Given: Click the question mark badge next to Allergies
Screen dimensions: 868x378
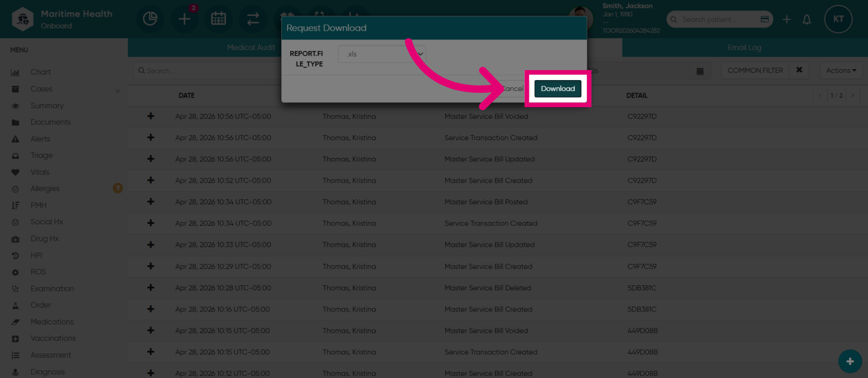Looking at the screenshot, I should tap(118, 188).
